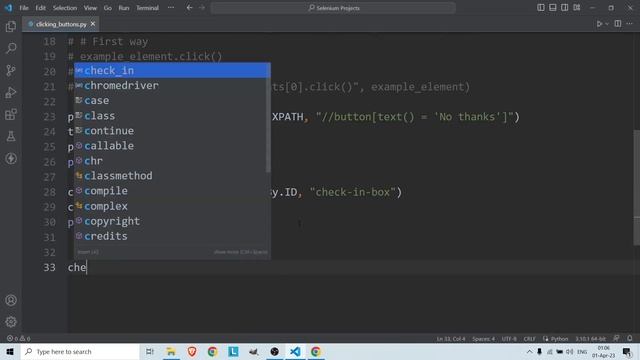Open the Explorer view in activity bar
640x360 pixels.
11,27
